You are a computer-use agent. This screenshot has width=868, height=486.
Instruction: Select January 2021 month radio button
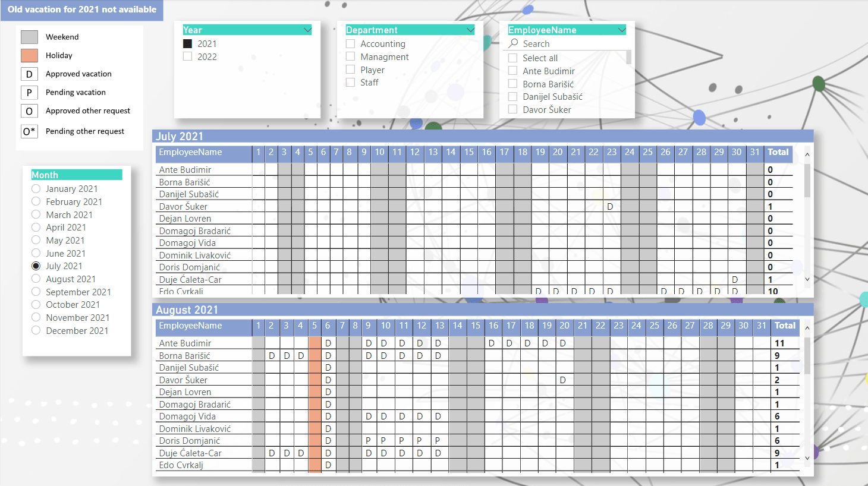36,188
